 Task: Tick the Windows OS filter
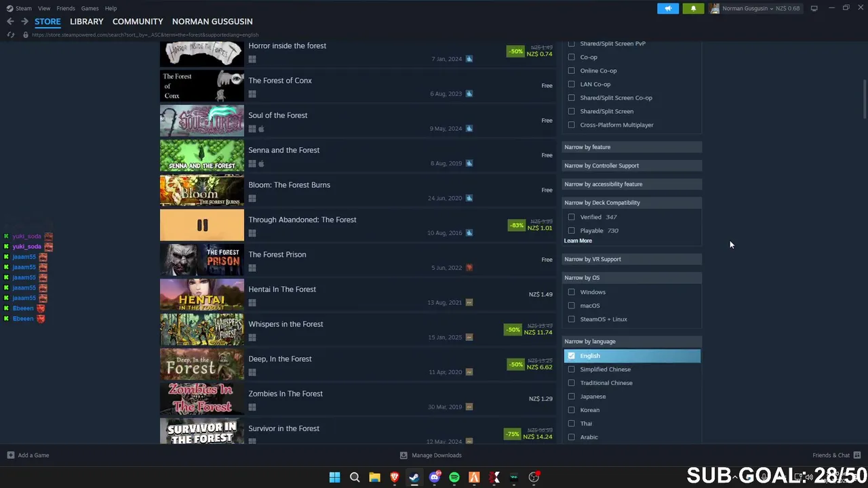pyautogui.click(x=571, y=292)
